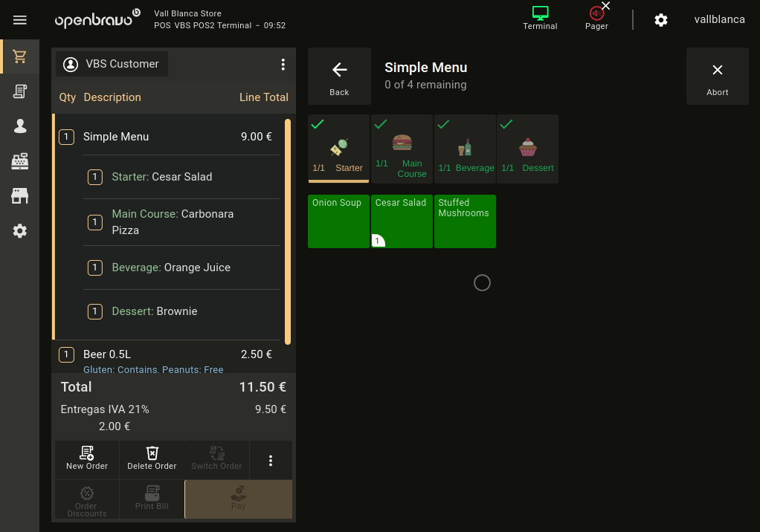Viewport: 760px width, 532px height.
Task: Open the cash register sidebar icon
Action: 20,161
